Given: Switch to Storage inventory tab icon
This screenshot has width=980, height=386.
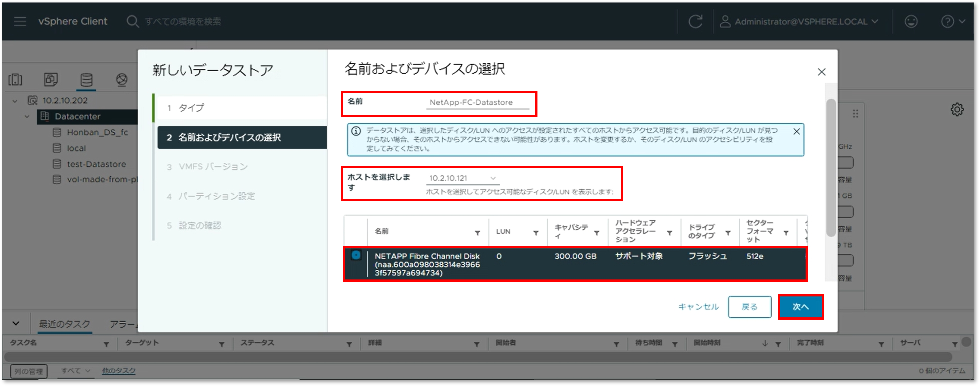Looking at the screenshot, I should pyautogui.click(x=86, y=79).
